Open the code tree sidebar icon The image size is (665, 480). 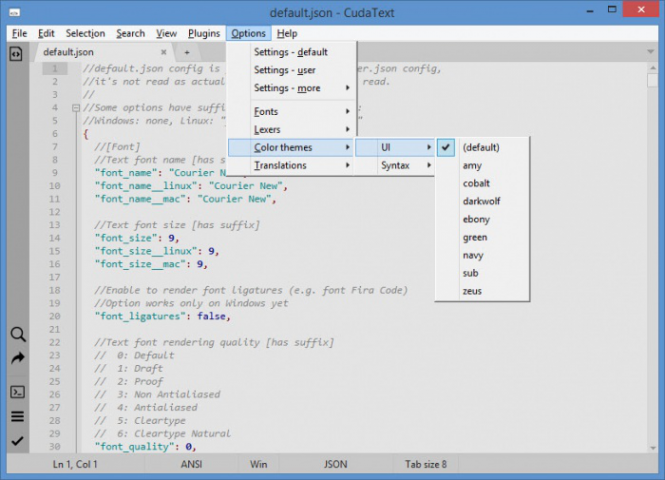pyautogui.click(x=16, y=54)
